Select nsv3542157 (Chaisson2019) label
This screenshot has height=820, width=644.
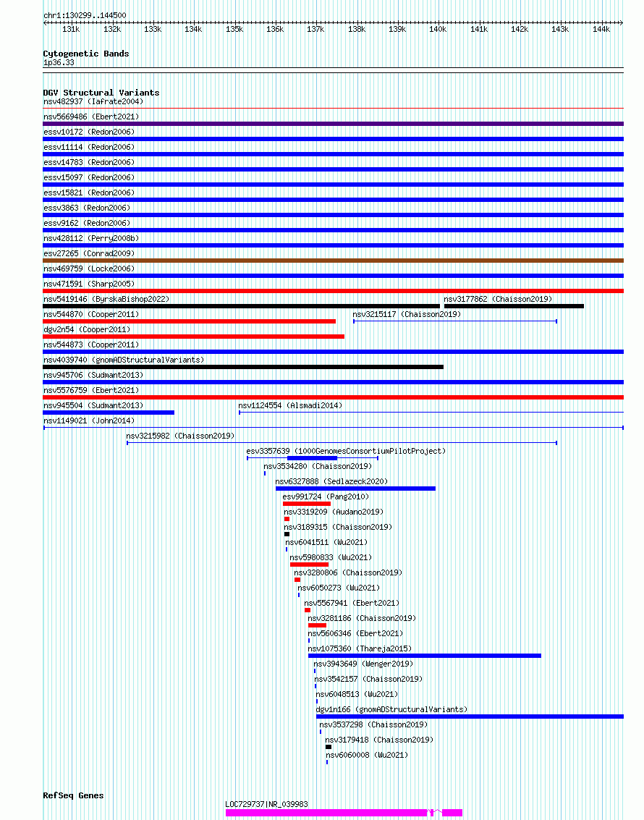pos(368,679)
